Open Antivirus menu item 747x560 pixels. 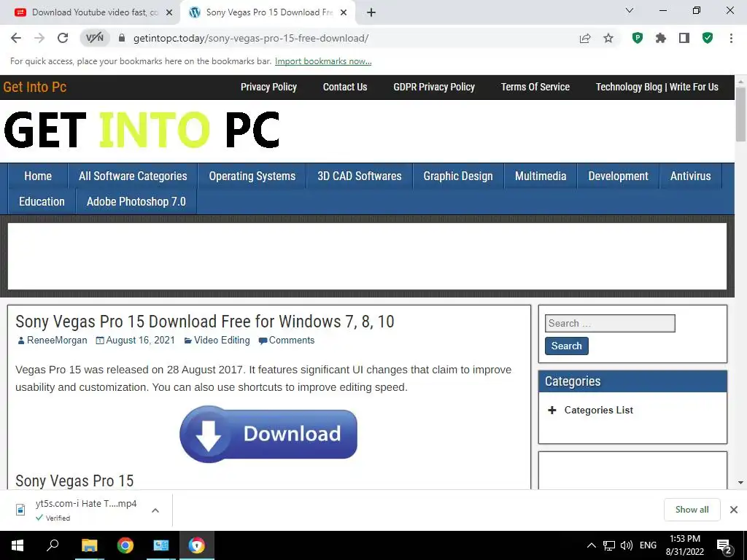(x=690, y=176)
